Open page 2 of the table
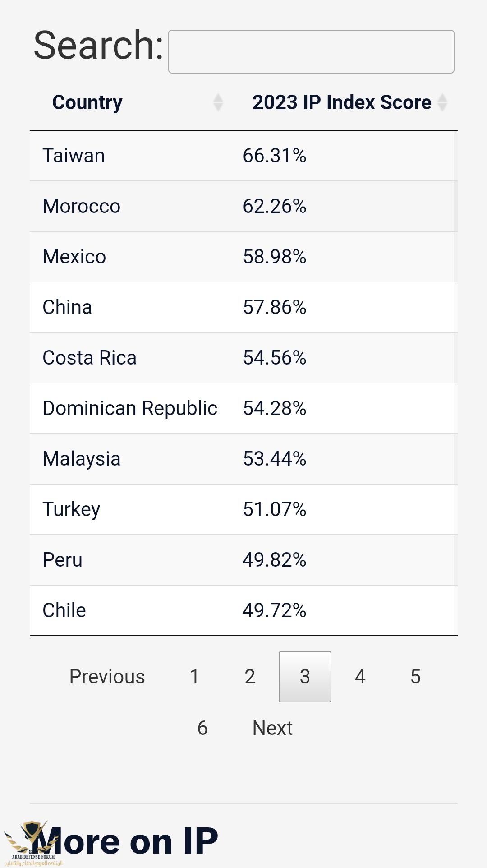The width and height of the screenshot is (487, 868). tap(250, 677)
